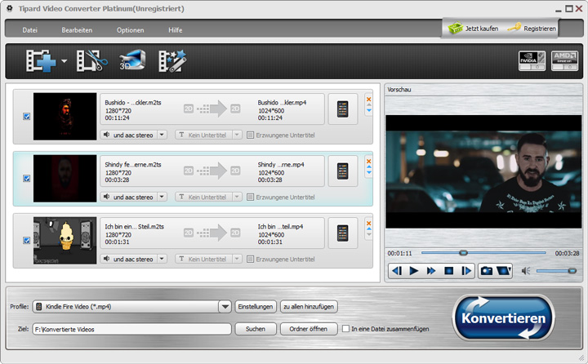Open the Bearbeiten menu

pos(77,30)
